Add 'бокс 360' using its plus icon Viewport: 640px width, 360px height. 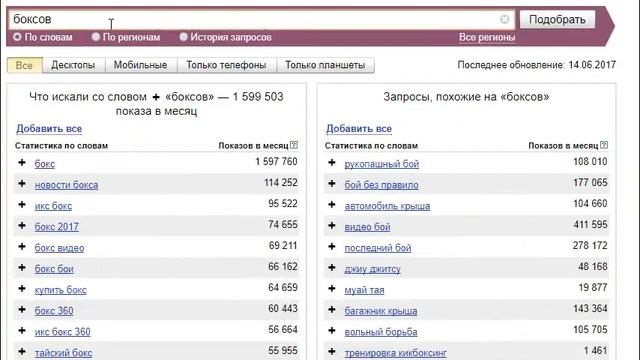pyautogui.click(x=22, y=310)
